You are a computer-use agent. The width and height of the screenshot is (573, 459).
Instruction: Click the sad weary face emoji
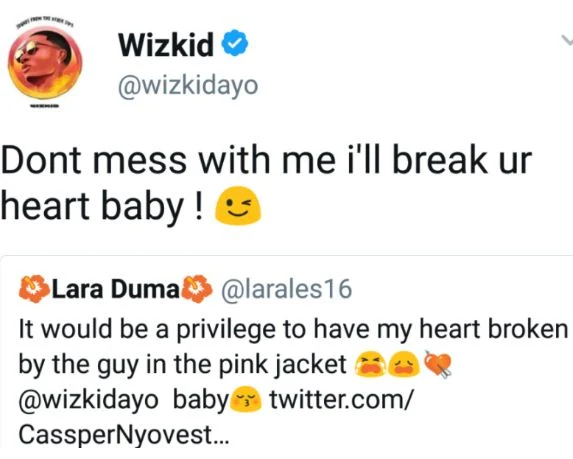tap(403, 364)
